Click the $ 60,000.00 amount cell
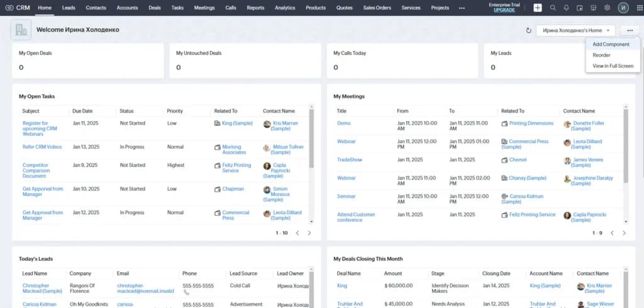644x308 pixels. [x=398, y=285]
